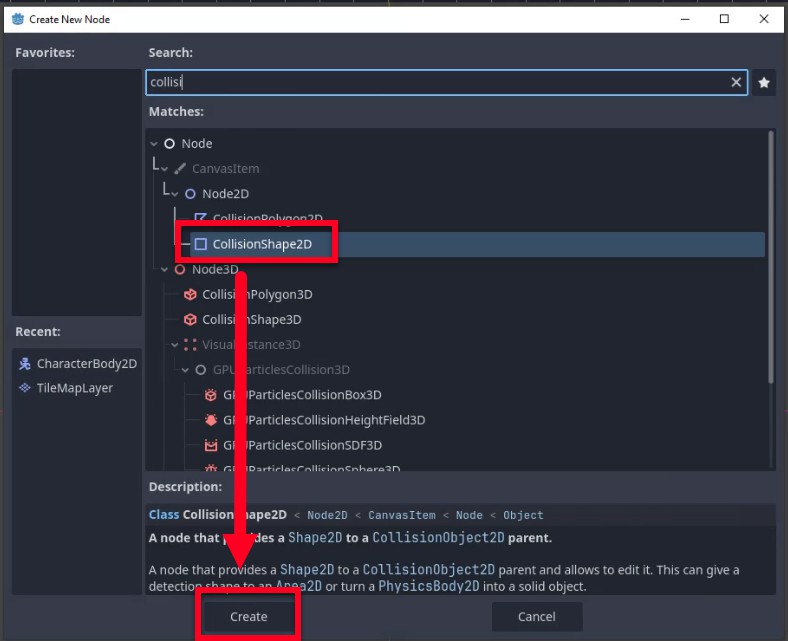Click CanvasItem in the class hierarchy
This screenshot has width=788, height=641.
pyautogui.click(x=402, y=515)
